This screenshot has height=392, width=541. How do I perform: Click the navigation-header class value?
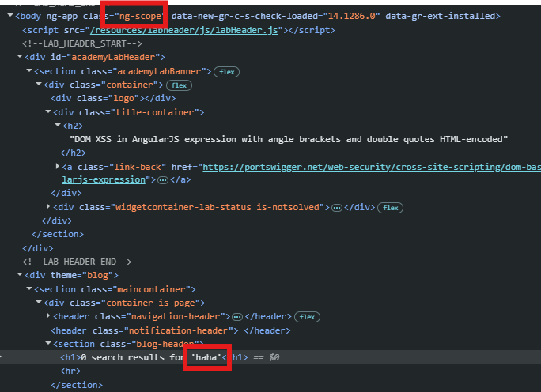176,316
